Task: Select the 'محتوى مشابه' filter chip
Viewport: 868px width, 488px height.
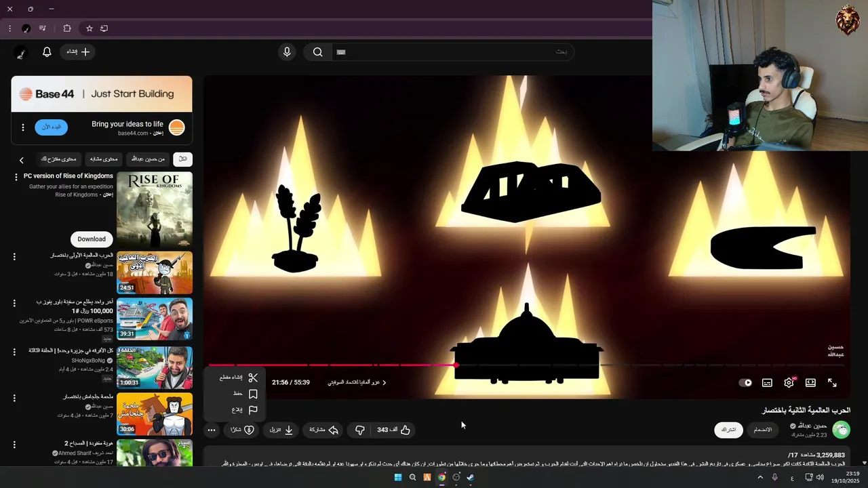Action: [104, 159]
